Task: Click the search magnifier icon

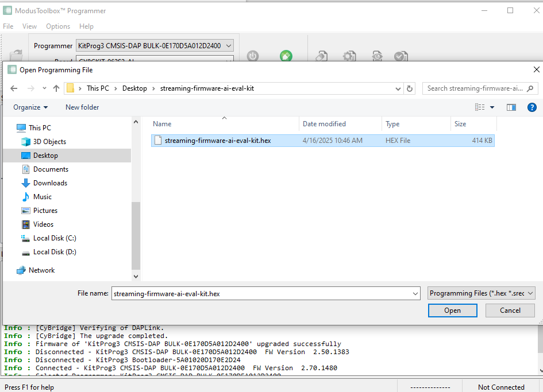Action: (530, 88)
